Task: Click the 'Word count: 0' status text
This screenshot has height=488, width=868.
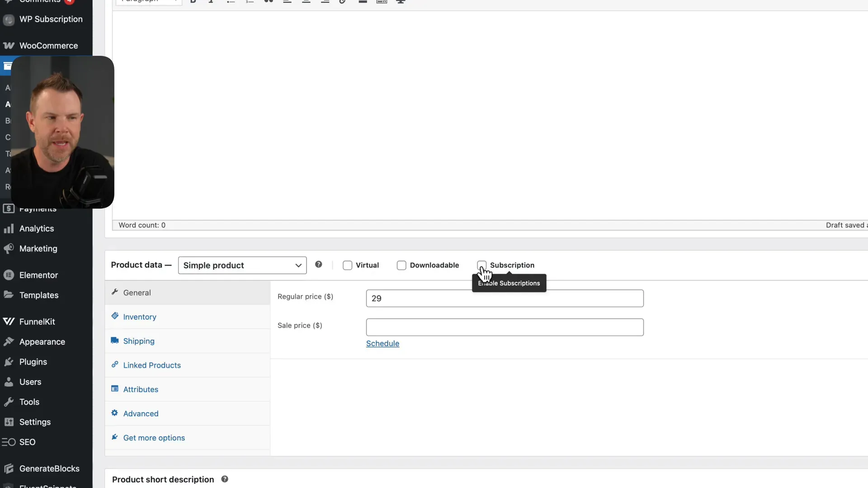Action: tap(142, 225)
